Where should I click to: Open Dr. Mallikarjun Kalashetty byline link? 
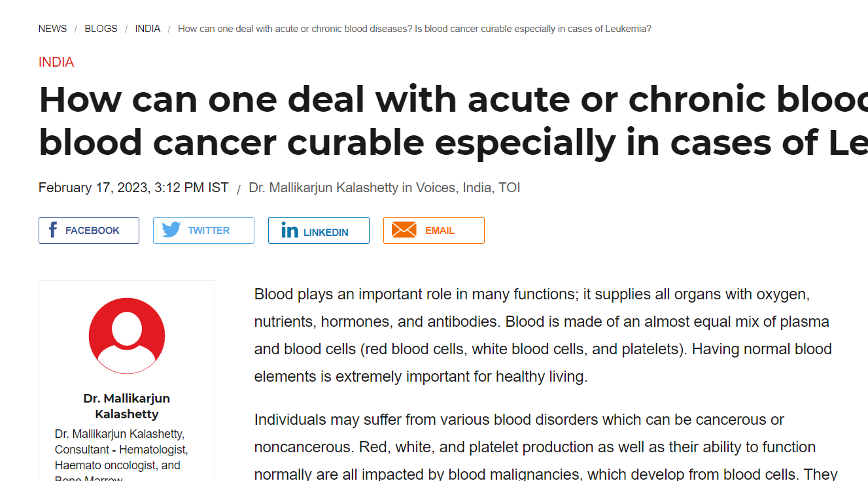point(324,188)
